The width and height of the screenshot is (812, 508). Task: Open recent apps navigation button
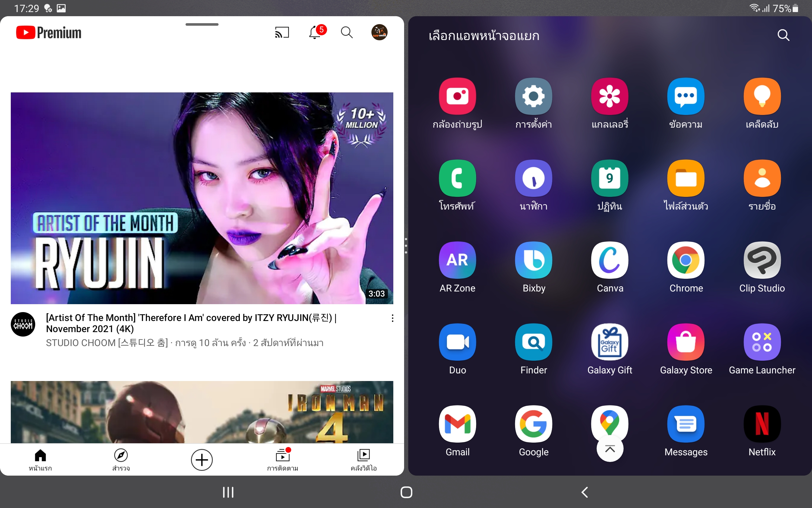coord(228,492)
